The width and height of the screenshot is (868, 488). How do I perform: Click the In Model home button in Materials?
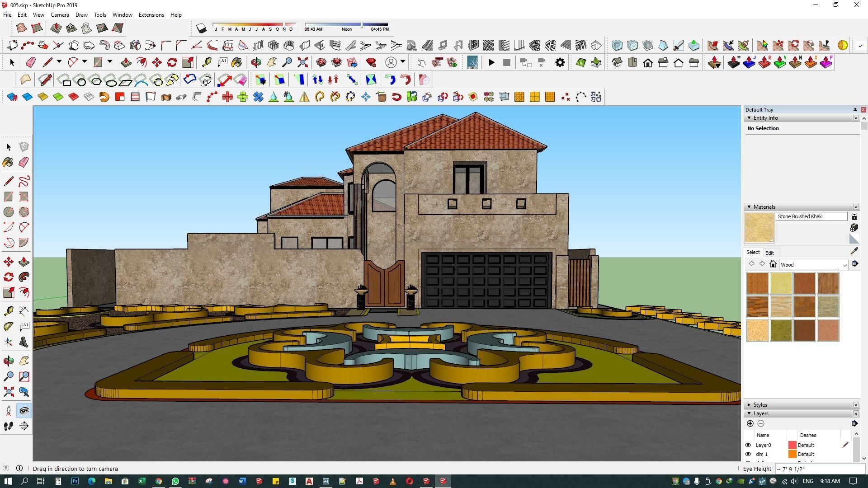(773, 264)
